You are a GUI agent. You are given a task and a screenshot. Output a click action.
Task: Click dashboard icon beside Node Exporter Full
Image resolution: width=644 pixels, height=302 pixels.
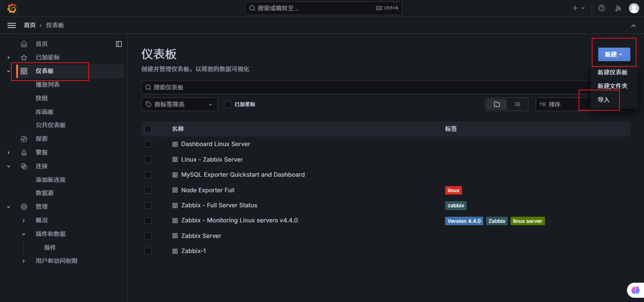click(175, 190)
